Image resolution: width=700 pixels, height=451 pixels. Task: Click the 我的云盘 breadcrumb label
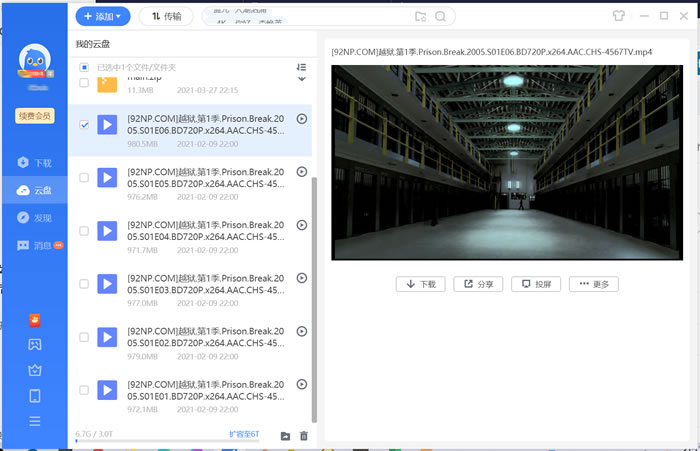tap(92, 44)
